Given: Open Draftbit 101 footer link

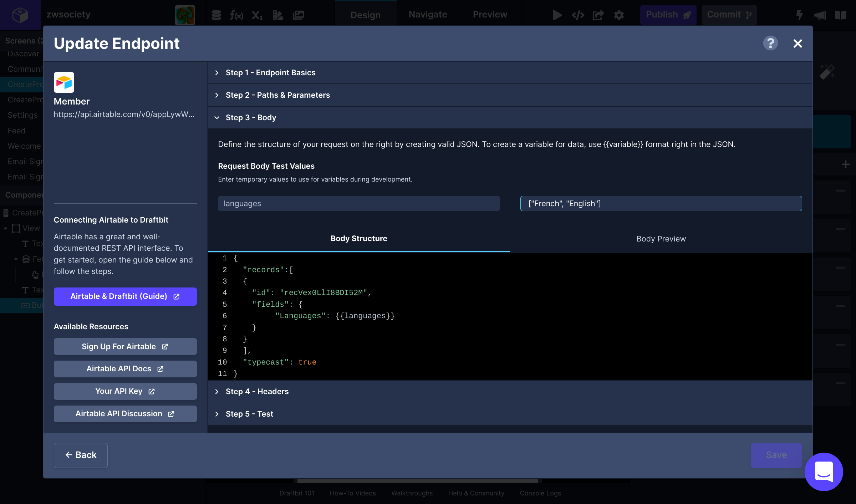Looking at the screenshot, I should click(297, 493).
